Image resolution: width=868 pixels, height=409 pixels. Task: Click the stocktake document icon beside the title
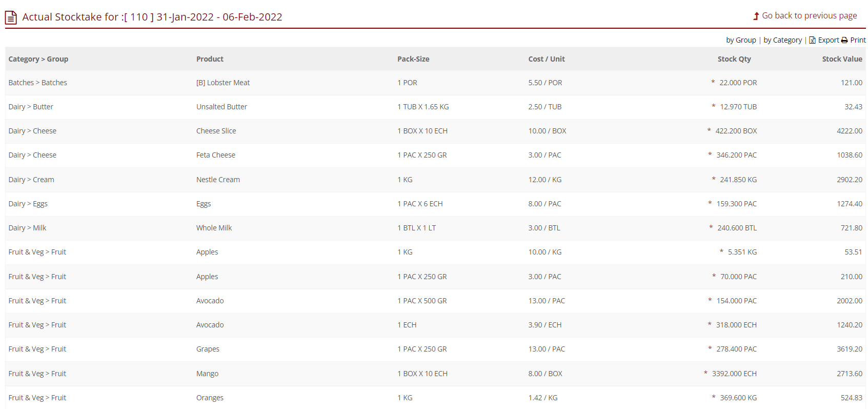click(x=11, y=17)
